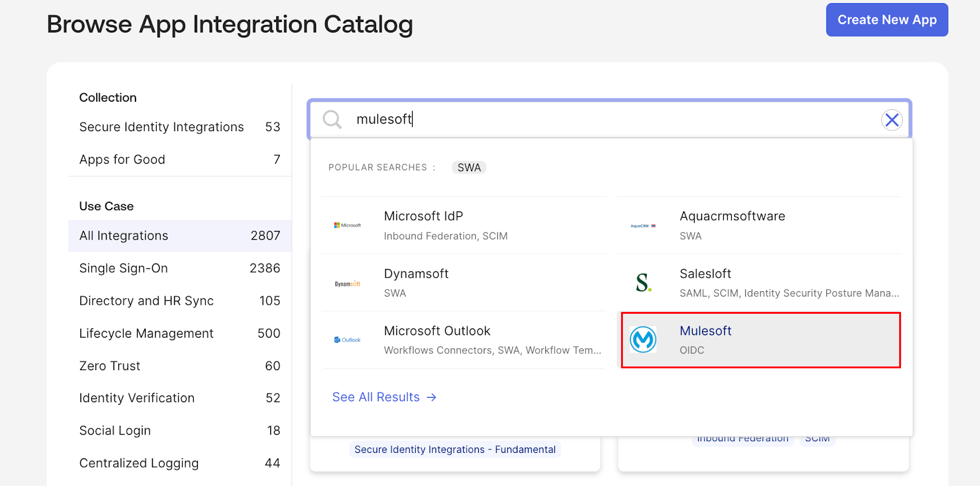Click the 500 count for Lifecycle Management

[269, 333]
